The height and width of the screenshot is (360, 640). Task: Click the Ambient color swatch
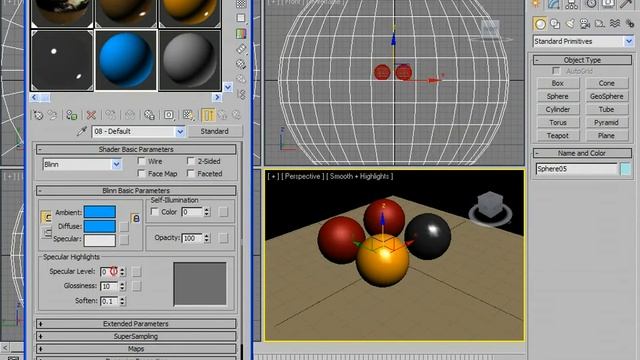pos(100,212)
